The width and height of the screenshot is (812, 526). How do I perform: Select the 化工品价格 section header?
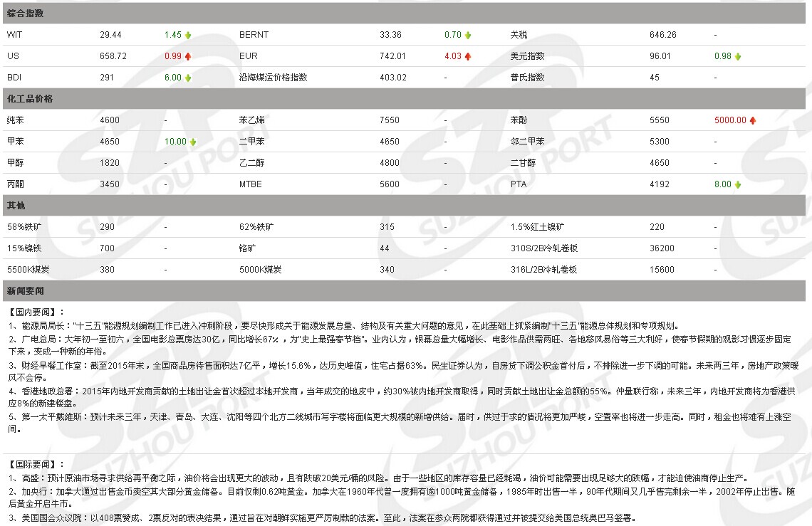tap(404, 98)
